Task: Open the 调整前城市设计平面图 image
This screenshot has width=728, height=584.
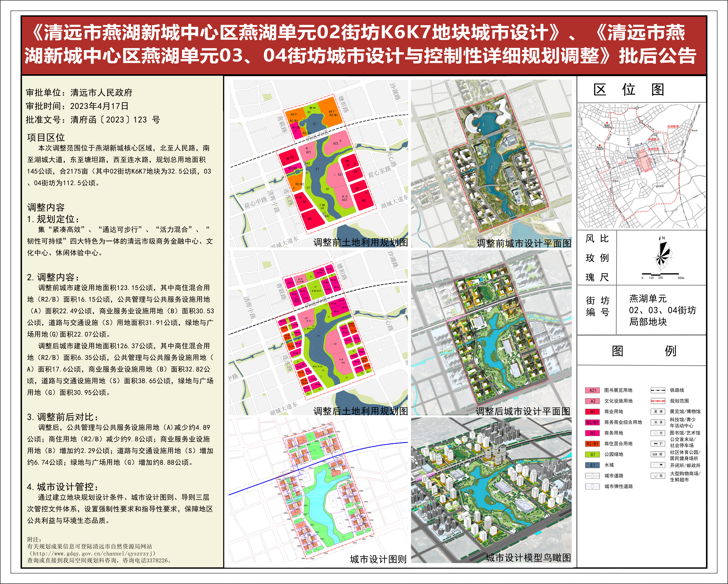Action: point(491,164)
